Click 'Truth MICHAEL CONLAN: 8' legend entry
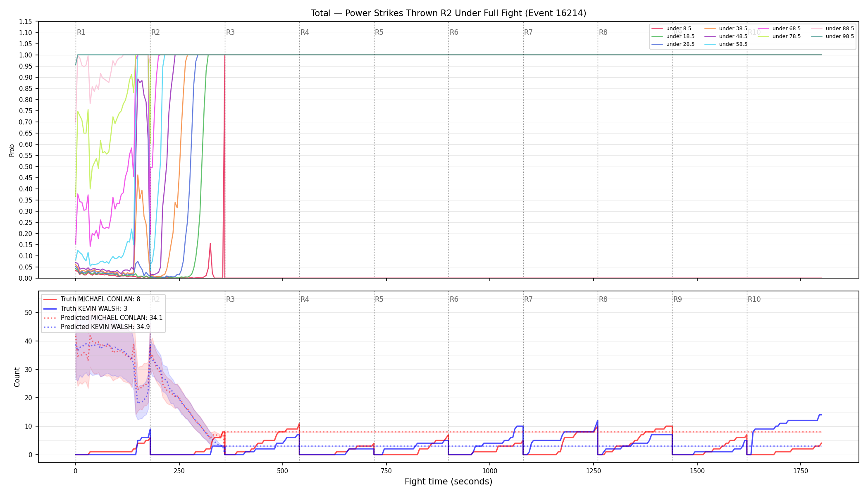 [100, 299]
